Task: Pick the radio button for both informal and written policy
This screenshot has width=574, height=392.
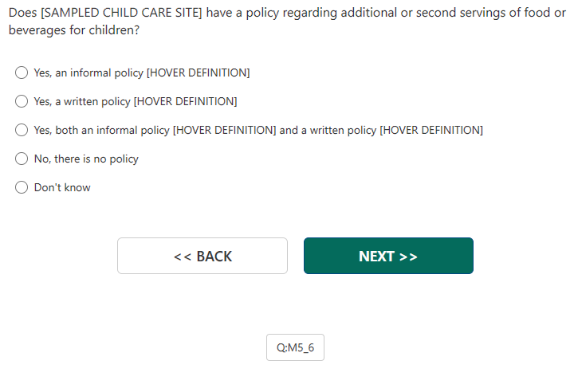Action: 22,130
